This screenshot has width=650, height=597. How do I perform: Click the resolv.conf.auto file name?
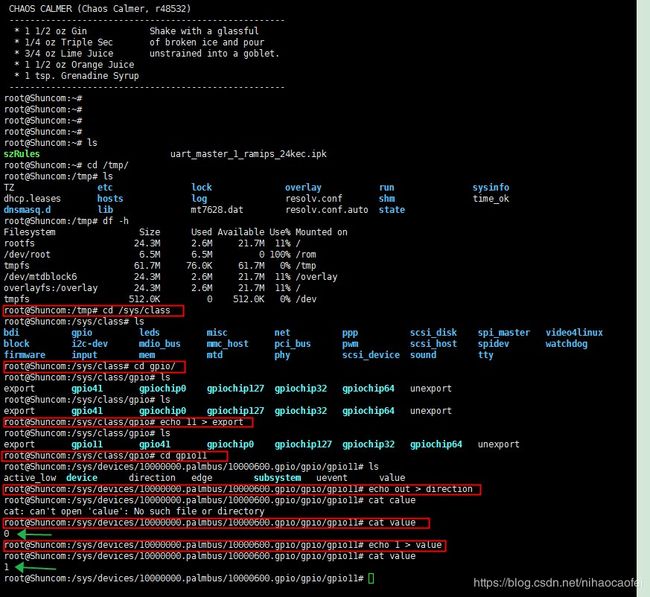pyautogui.click(x=327, y=210)
